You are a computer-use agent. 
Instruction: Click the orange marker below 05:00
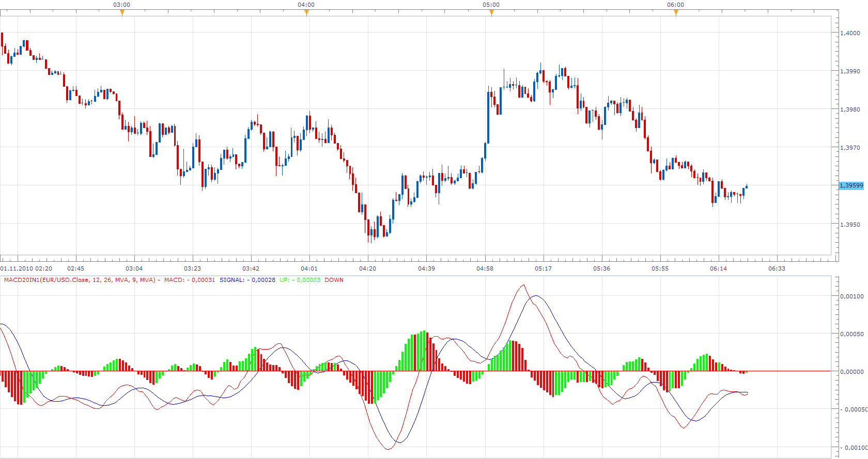coord(491,13)
